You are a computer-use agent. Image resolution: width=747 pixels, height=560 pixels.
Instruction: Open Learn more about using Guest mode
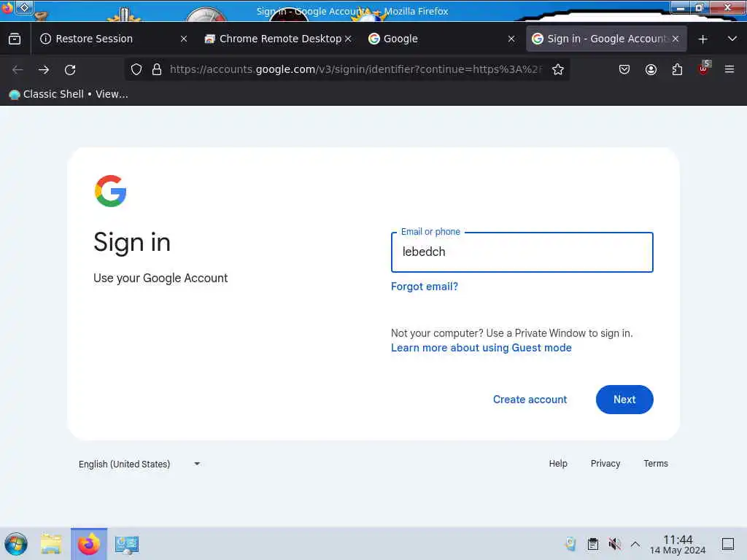tap(481, 348)
